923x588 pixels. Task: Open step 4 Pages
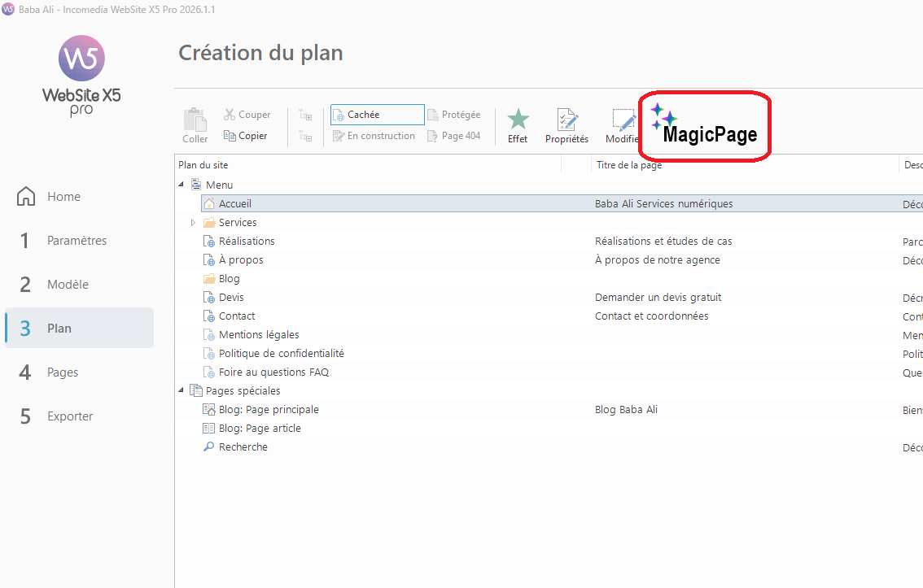tap(63, 372)
